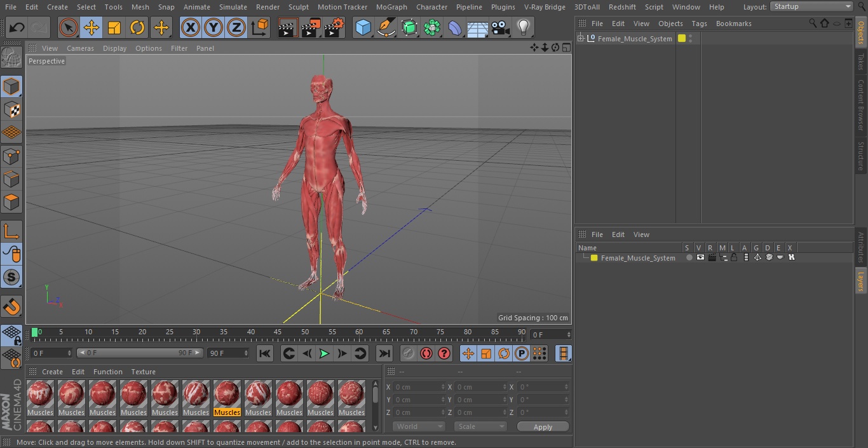Toggle Z axis lock

pos(236,27)
